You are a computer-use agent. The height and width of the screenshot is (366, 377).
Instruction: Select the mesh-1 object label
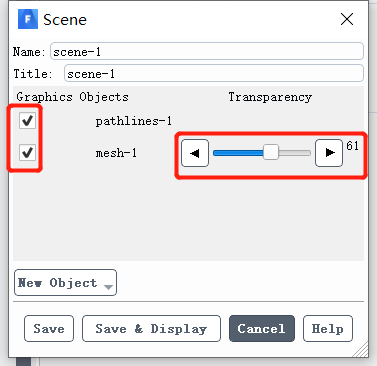116,153
